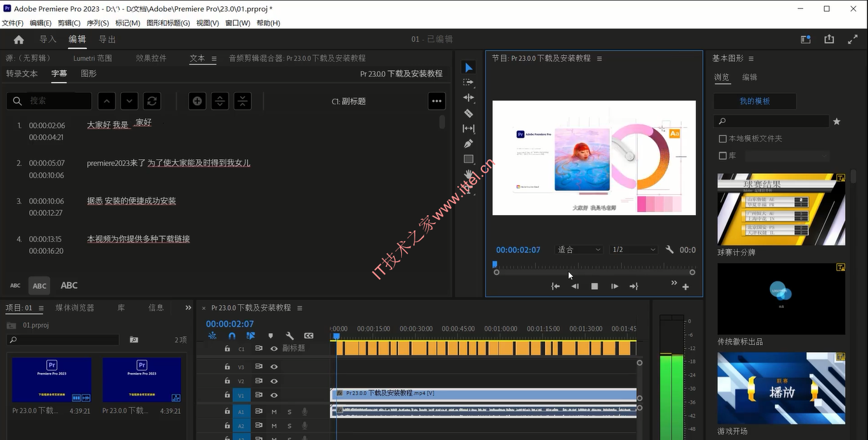
Task: Select large ABC caption text size
Action: point(69,285)
